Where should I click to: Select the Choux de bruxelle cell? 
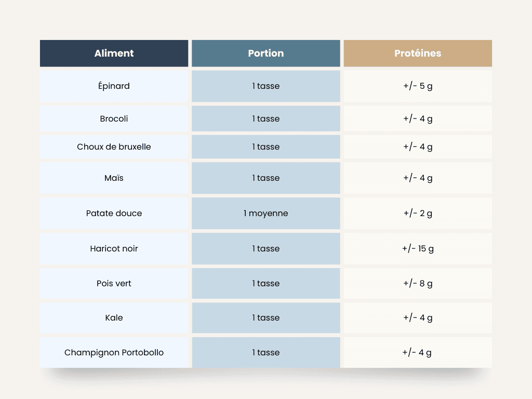[114, 147]
